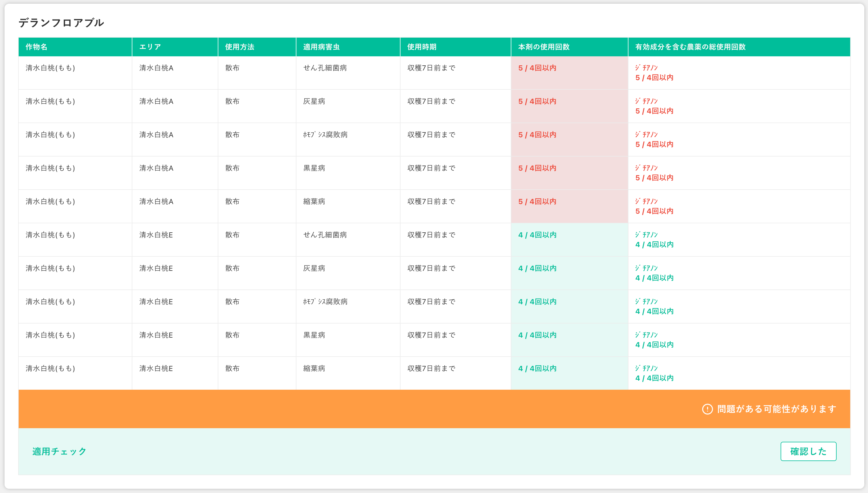Select ホモプシス腐敗病 in the 清水白桃A row
Image resolution: width=868 pixels, height=493 pixels.
coord(325,134)
